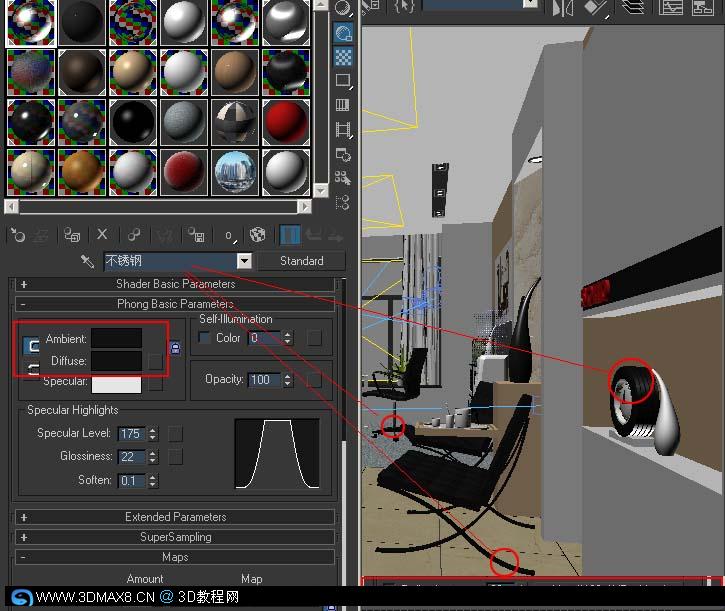
Task: Expand Shader Basic Parameters rollout
Action: pyautogui.click(x=175, y=284)
